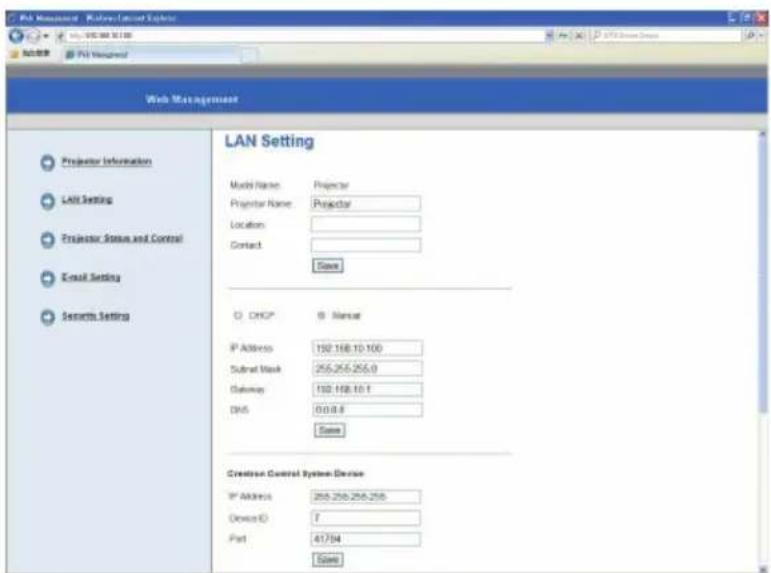Screen dimensions: 771x573
Task: Click the scrollbar down arrow
Action: coord(763,570)
